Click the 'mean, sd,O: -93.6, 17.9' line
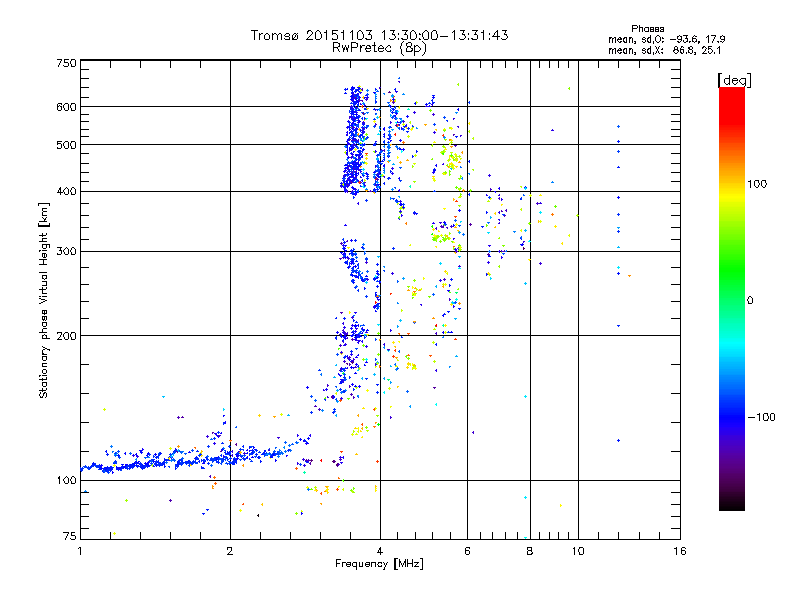This screenshot has height=600, width=800. click(x=666, y=39)
